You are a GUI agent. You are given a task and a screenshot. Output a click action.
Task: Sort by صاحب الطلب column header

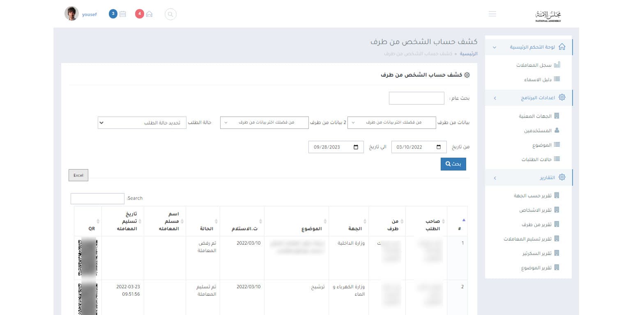point(426,221)
